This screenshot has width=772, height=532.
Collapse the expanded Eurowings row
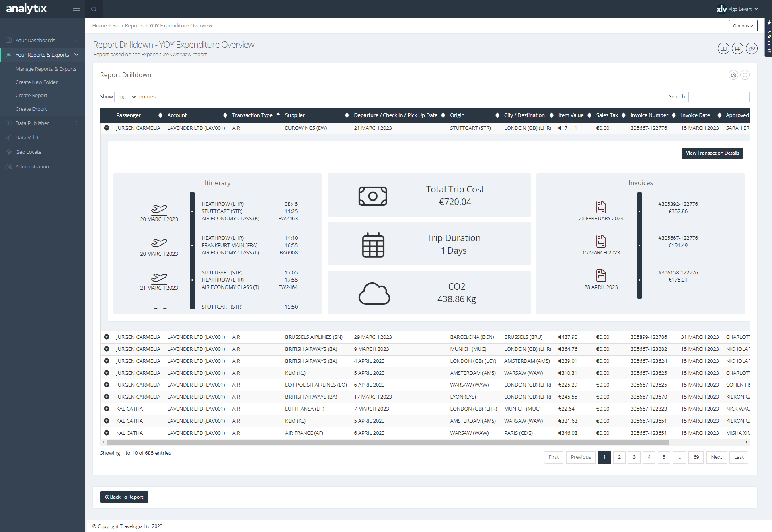click(x=107, y=128)
